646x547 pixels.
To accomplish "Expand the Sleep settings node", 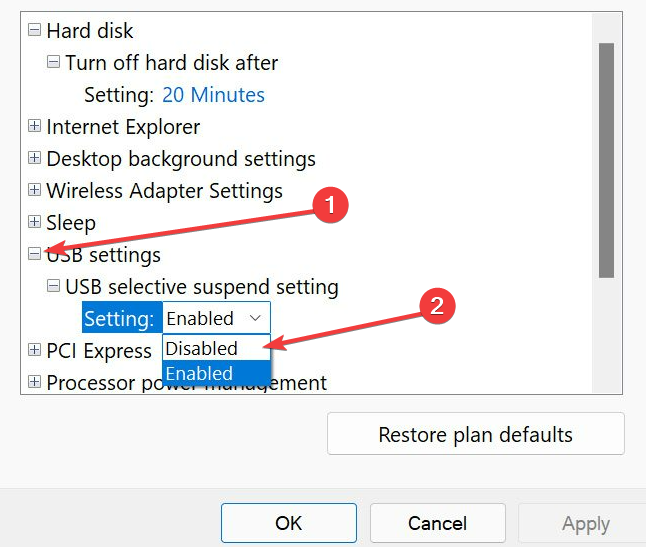I will coord(35,223).
